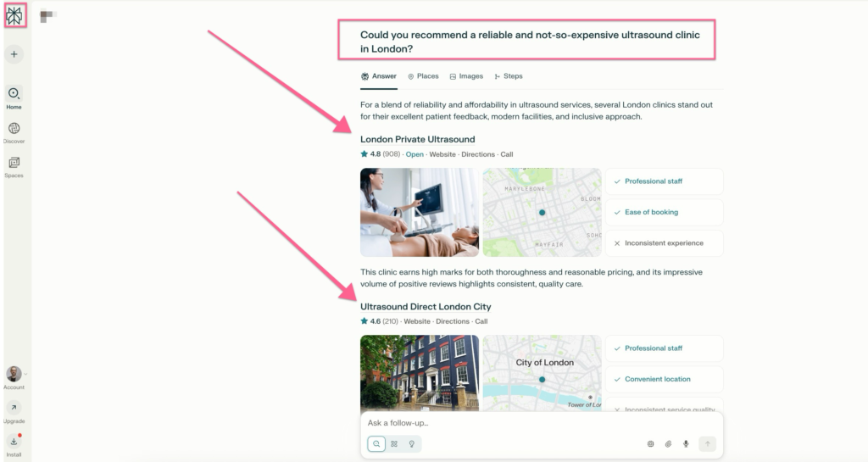868x462 pixels.
Task: Click Professional staff chip under Ultrasound Direct
Action: coord(665,348)
